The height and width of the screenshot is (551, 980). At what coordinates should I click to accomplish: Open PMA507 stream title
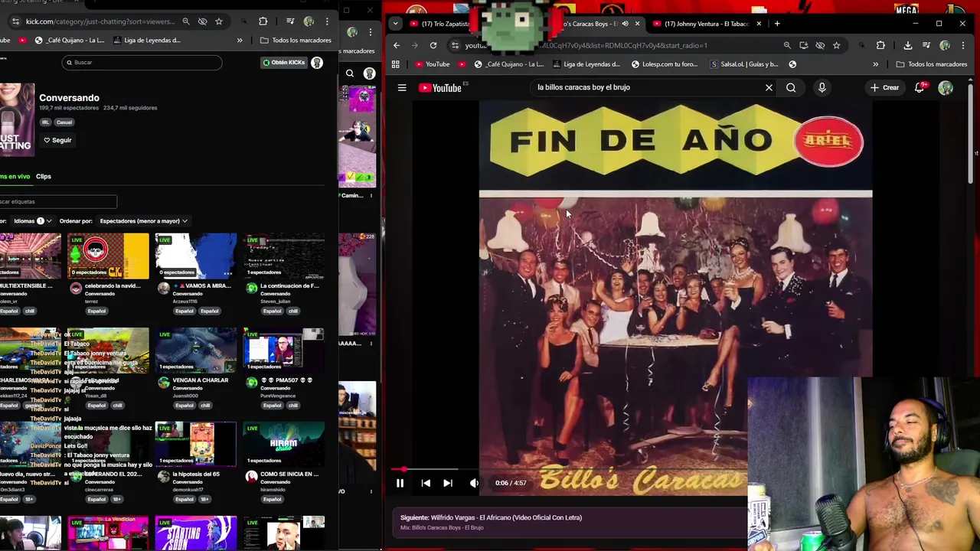point(286,380)
